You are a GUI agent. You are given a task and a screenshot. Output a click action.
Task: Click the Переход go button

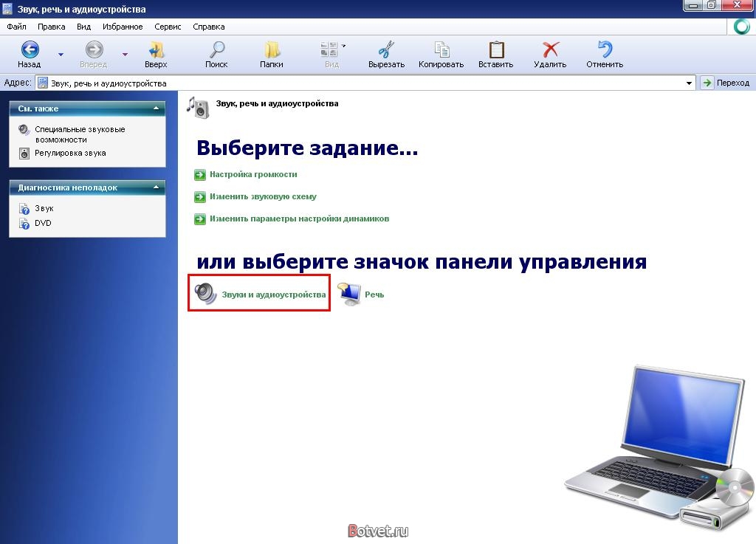point(726,83)
